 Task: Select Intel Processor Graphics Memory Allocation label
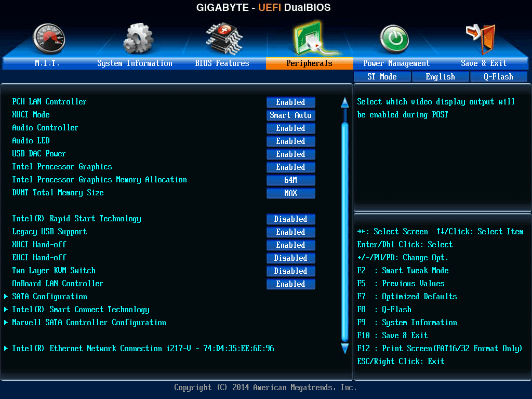point(99,179)
